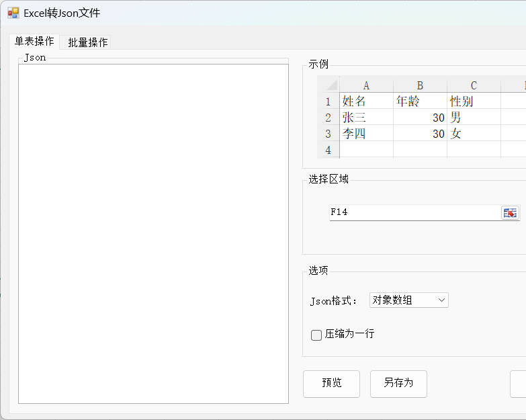Click the 性别 header cell in example

pyautogui.click(x=474, y=101)
